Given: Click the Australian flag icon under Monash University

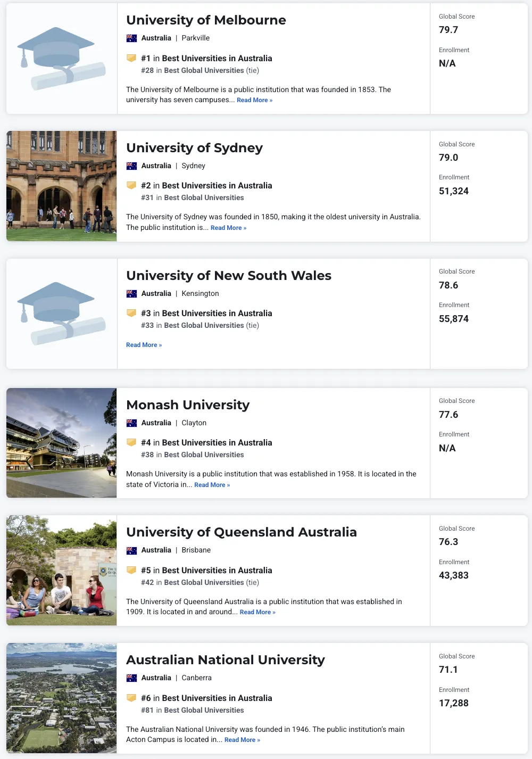Looking at the screenshot, I should [x=131, y=423].
